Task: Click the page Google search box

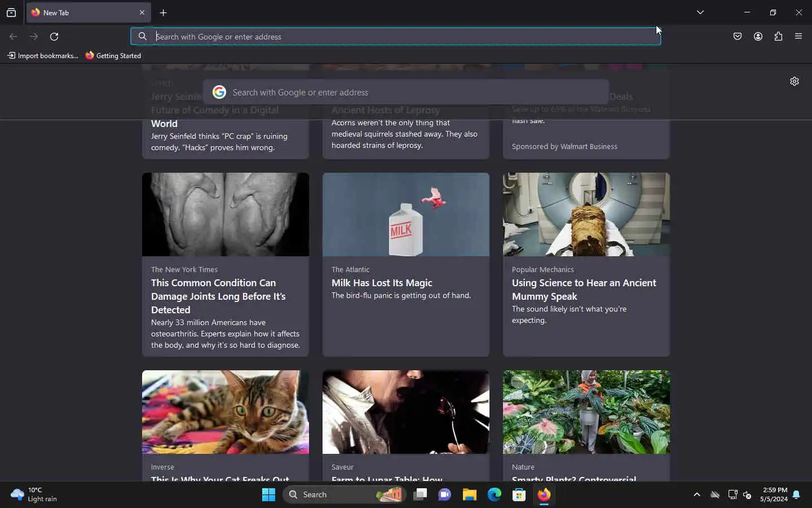Action: point(406,92)
